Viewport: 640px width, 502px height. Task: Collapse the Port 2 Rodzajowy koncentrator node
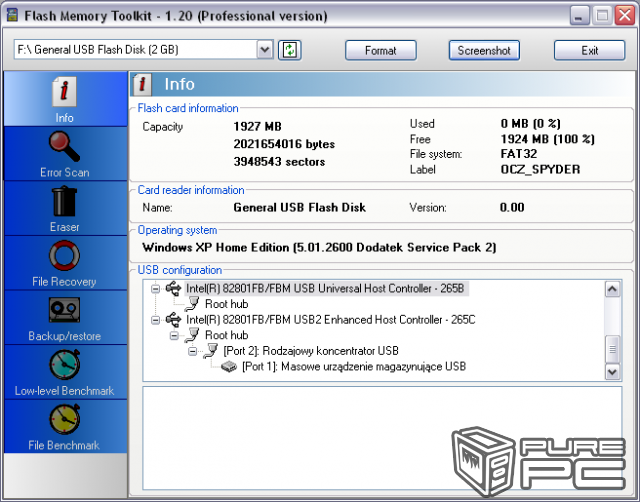pyautogui.click(x=193, y=351)
